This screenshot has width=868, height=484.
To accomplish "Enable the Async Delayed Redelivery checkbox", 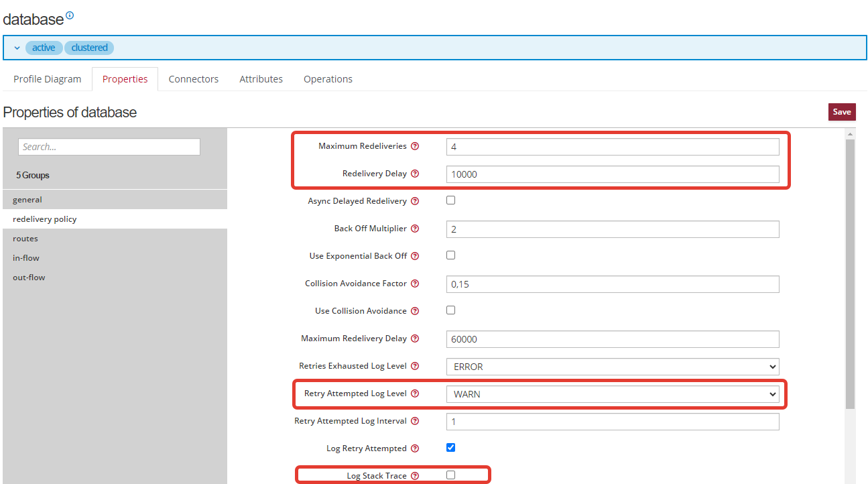I will tap(450, 200).
